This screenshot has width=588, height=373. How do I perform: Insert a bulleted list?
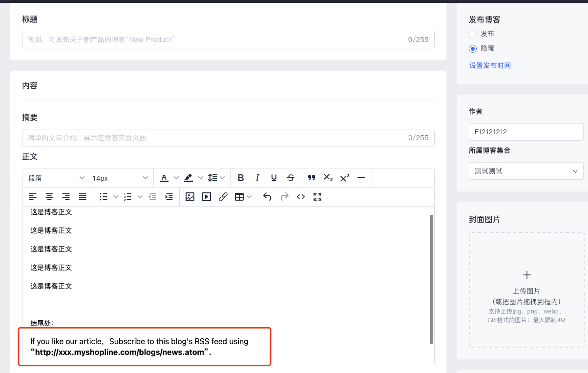click(x=104, y=197)
